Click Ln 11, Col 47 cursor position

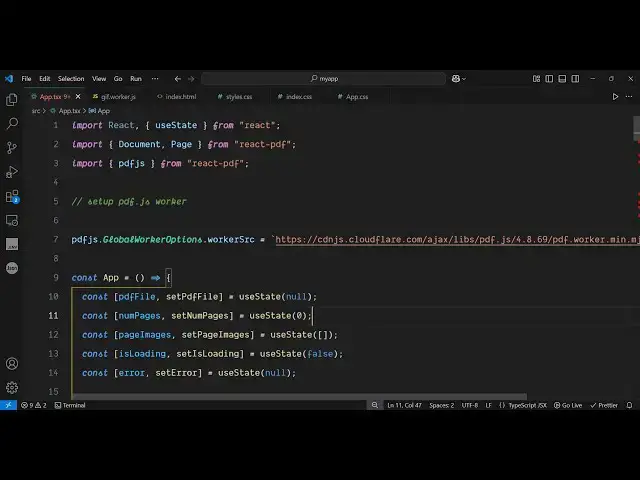tap(404, 405)
